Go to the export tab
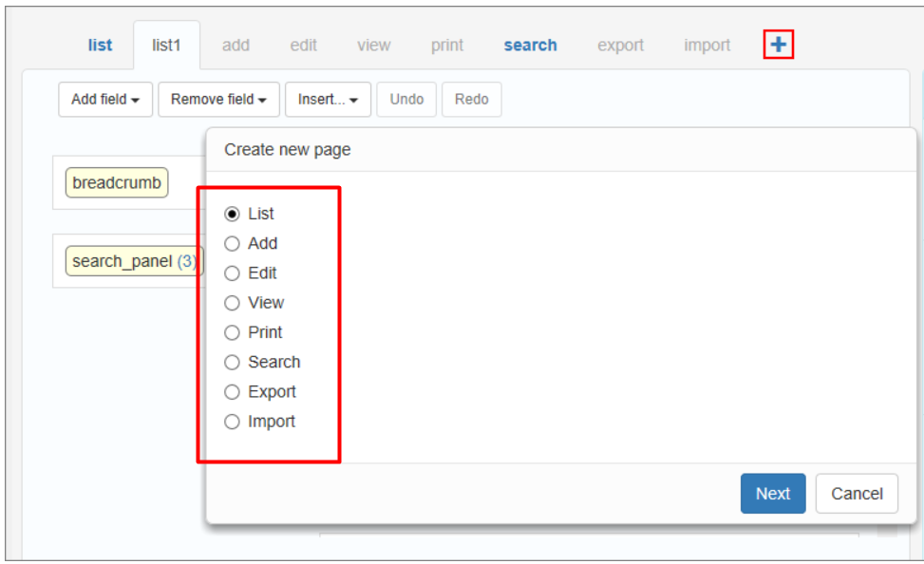 pyautogui.click(x=620, y=46)
